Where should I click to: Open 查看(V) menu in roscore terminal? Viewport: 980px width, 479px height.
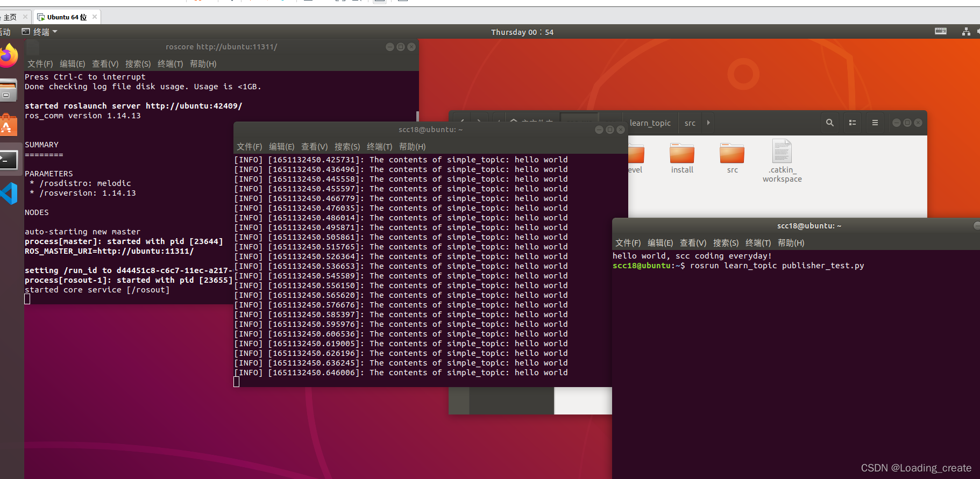click(x=105, y=64)
